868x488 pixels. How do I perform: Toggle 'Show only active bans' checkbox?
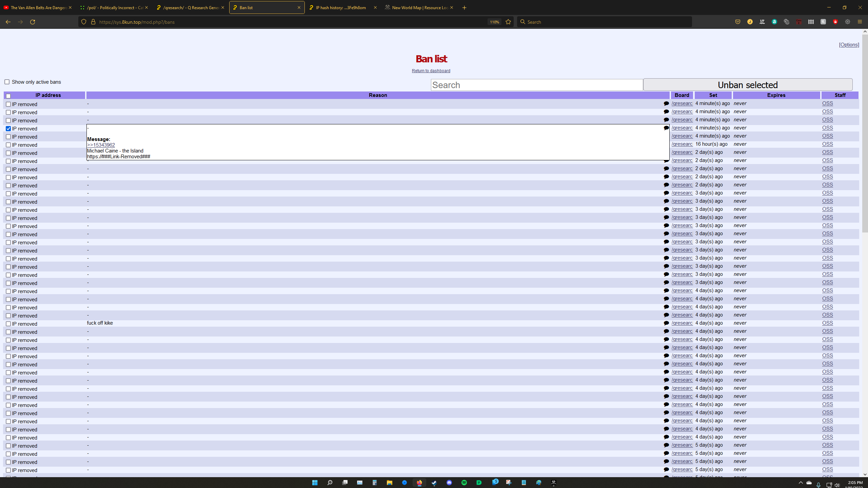7,82
